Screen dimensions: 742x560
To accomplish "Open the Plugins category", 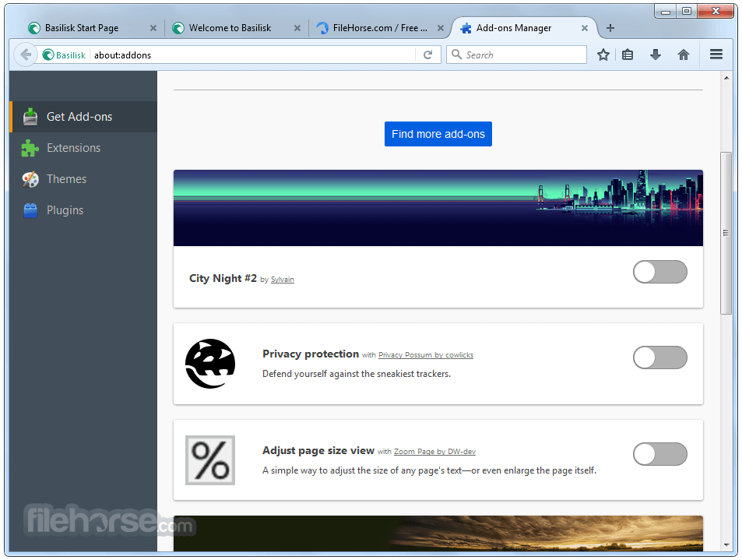I will coord(83,210).
